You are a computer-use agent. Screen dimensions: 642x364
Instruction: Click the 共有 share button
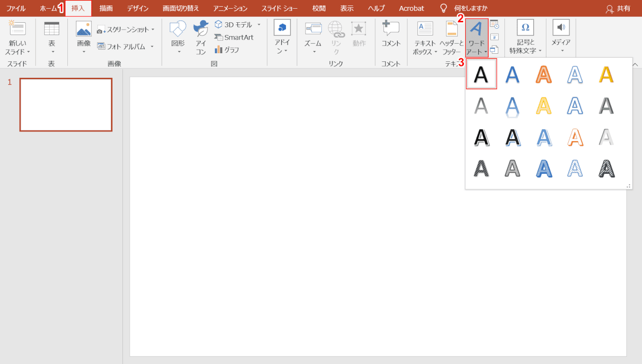pos(618,8)
